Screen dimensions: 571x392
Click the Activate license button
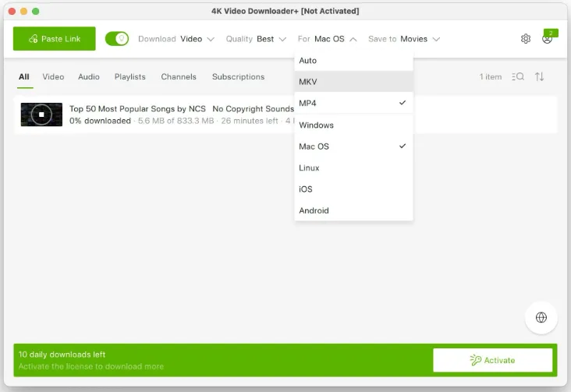[492, 360]
